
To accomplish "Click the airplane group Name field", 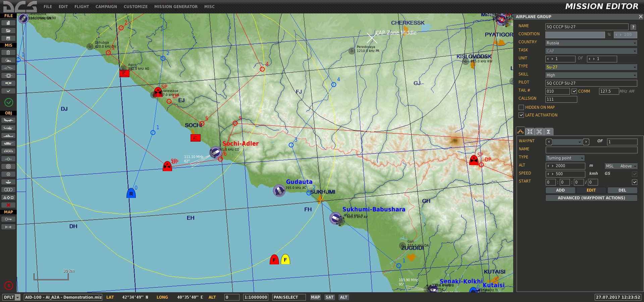I will pyautogui.click(x=587, y=27).
